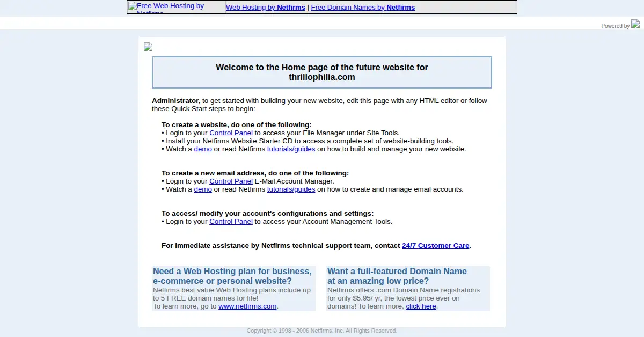Click the Free Web Hosting banner image
Image resolution: width=644 pixels, height=337 pixels.
176,7
